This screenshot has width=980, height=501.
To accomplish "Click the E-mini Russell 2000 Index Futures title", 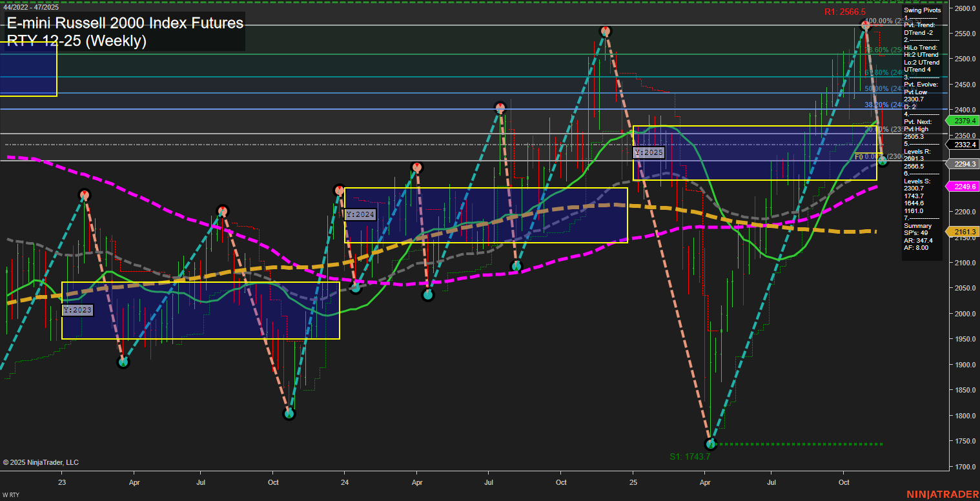I will 125,23.
